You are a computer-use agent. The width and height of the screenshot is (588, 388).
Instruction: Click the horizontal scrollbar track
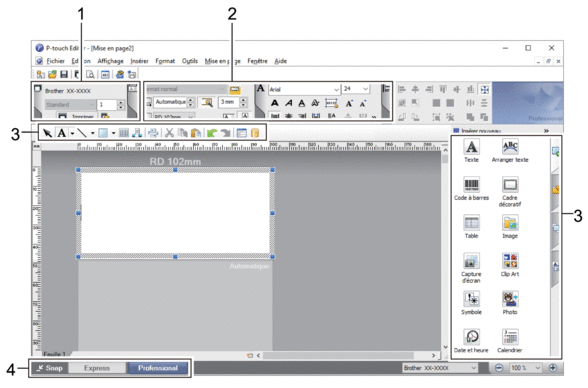(338, 355)
